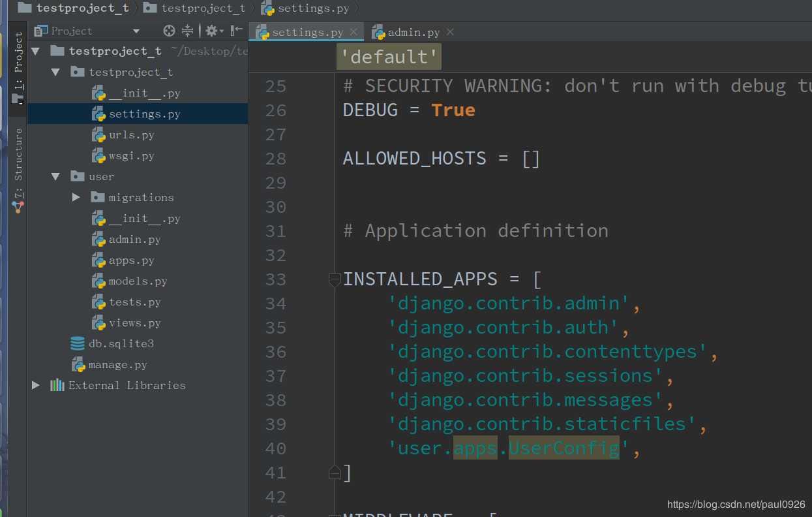This screenshot has height=517, width=812.
Task: Click 'django.contrib.messages' on line 38
Action: (525, 399)
